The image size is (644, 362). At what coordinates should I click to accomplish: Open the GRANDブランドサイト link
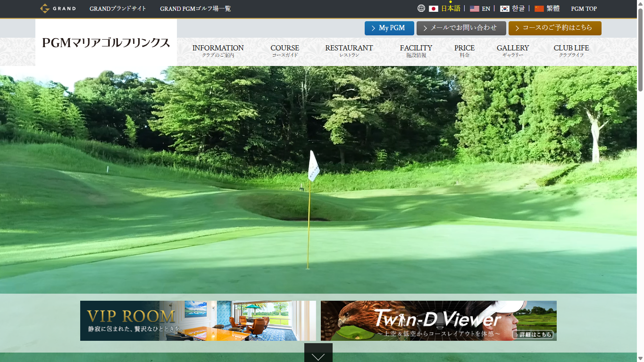coord(118,8)
